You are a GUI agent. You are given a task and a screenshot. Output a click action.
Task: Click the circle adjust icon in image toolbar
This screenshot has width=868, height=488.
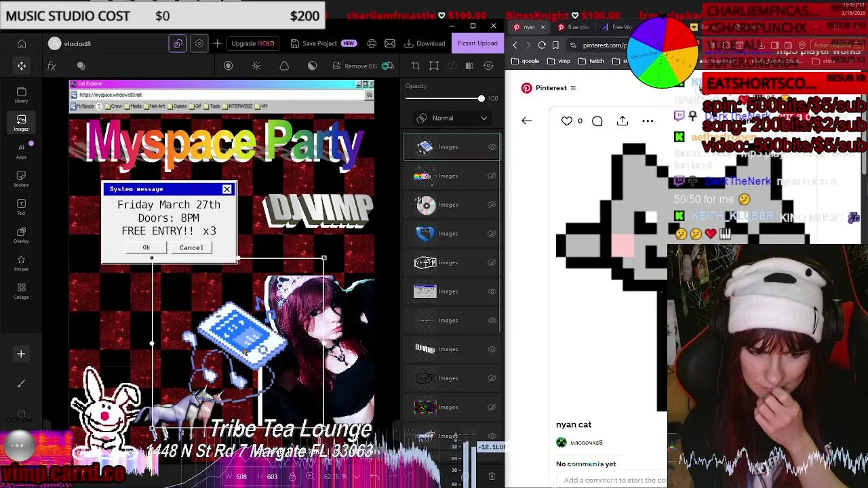(x=229, y=66)
